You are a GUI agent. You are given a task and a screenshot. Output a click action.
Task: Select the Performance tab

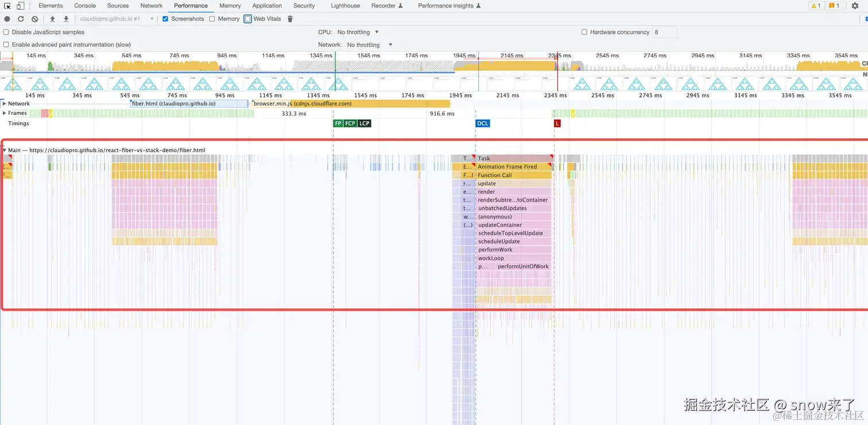coord(191,6)
